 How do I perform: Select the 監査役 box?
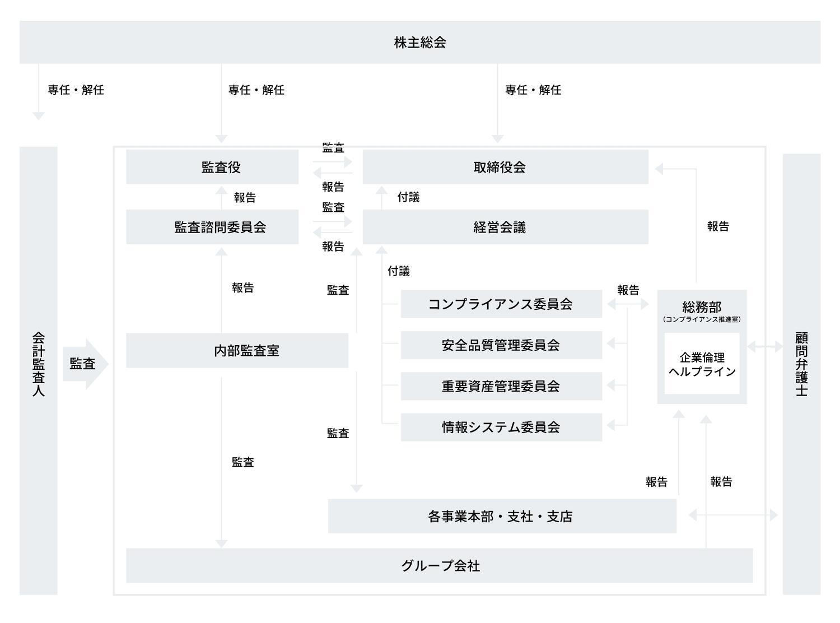coord(212,167)
